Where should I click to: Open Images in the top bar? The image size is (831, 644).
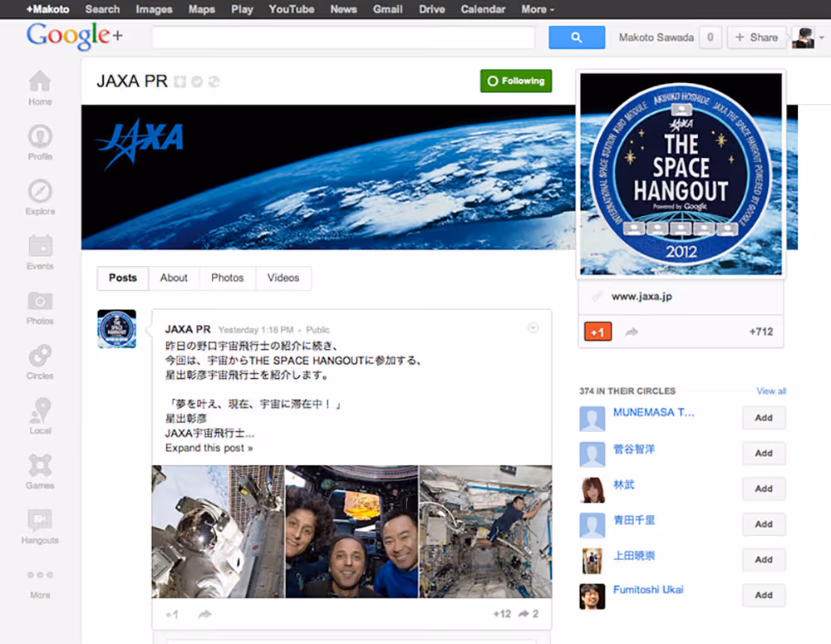coord(155,9)
